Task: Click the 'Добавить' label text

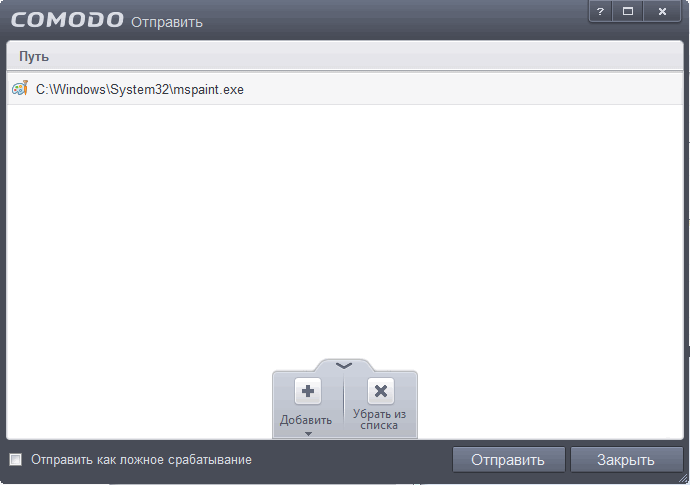Action: (x=306, y=420)
